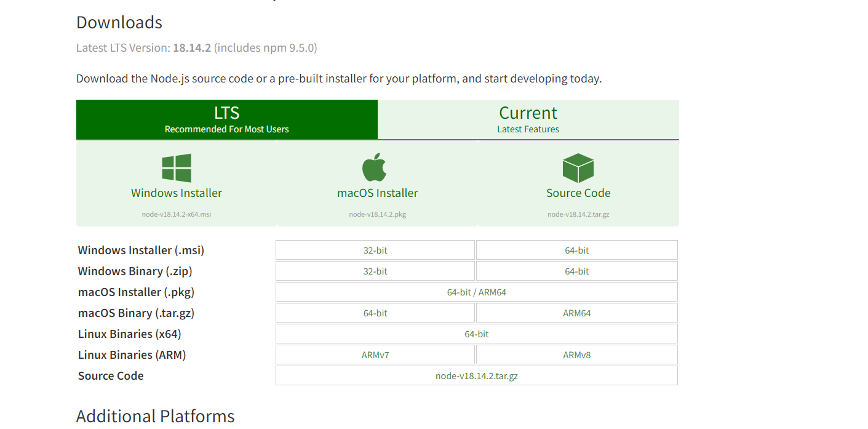Download the 32-bit Windows Binary zip
Screen dimensions: 868x429
coord(375,271)
